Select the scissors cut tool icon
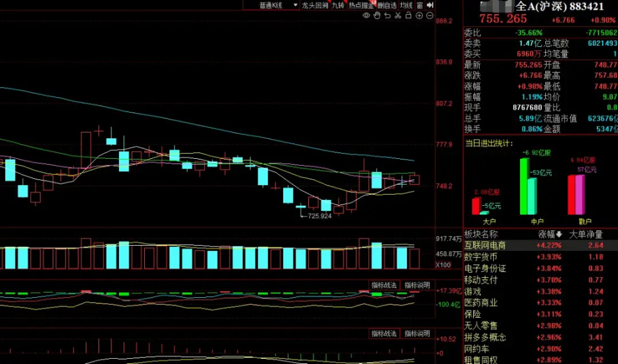This screenshot has width=618, height=364. pyautogui.click(x=398, y=16)
